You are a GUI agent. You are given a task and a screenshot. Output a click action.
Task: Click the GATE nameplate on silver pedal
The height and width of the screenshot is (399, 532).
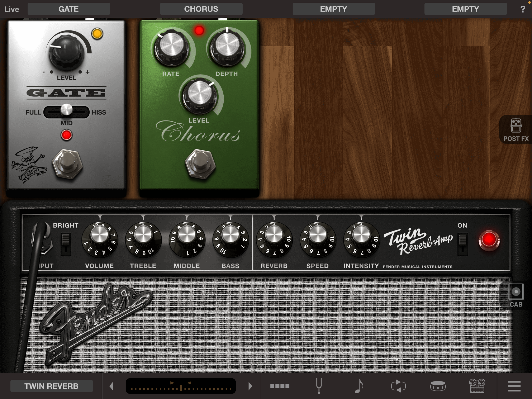pos(66,93)
